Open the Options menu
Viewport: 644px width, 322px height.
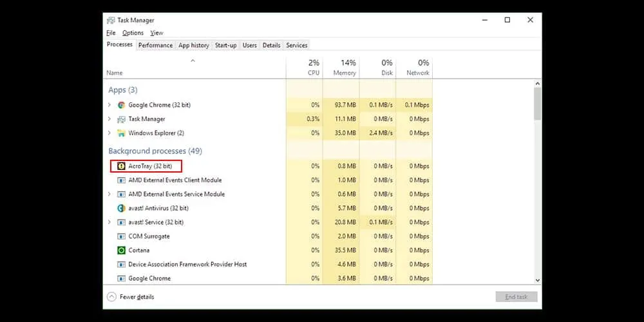(133, 33)
